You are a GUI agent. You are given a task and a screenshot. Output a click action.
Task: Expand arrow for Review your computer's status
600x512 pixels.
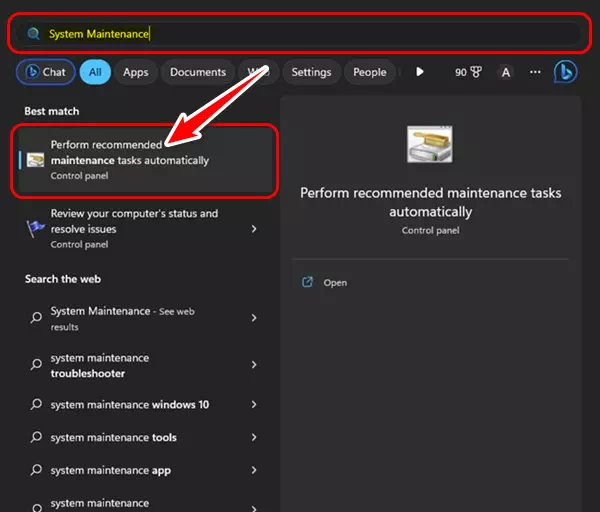254,229
